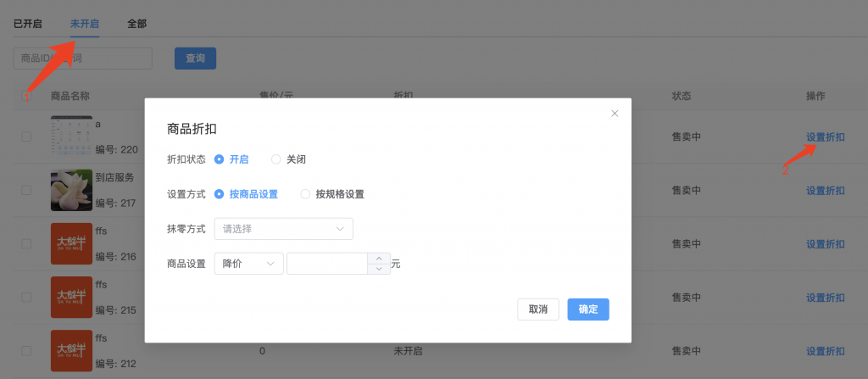Screen dimensions: 868x379
Task: Click the 商品ID search input field
Action: [x=82, y=59]
